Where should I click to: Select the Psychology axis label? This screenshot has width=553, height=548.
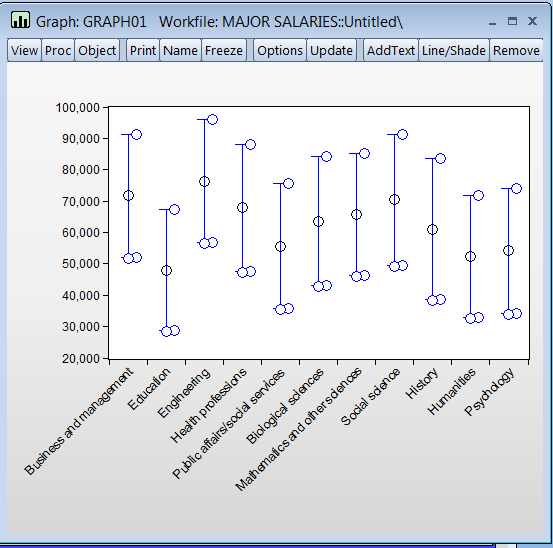[x=490, y=392]
